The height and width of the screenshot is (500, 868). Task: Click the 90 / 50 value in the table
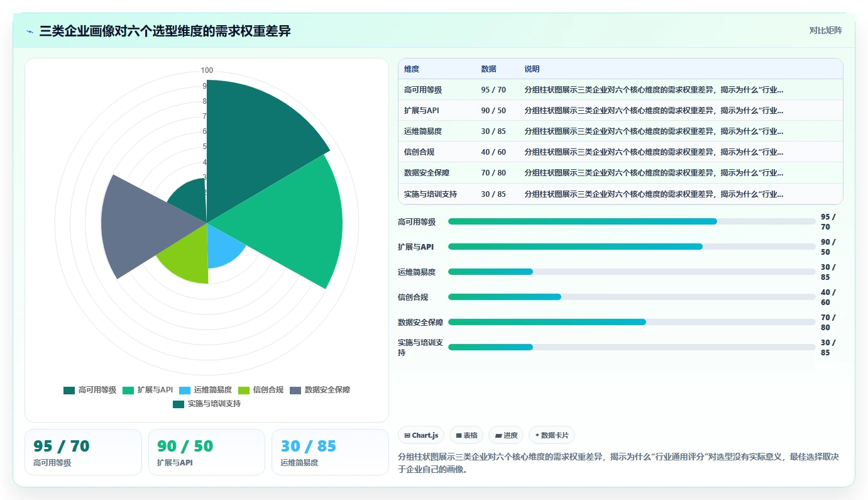(493, 111)
